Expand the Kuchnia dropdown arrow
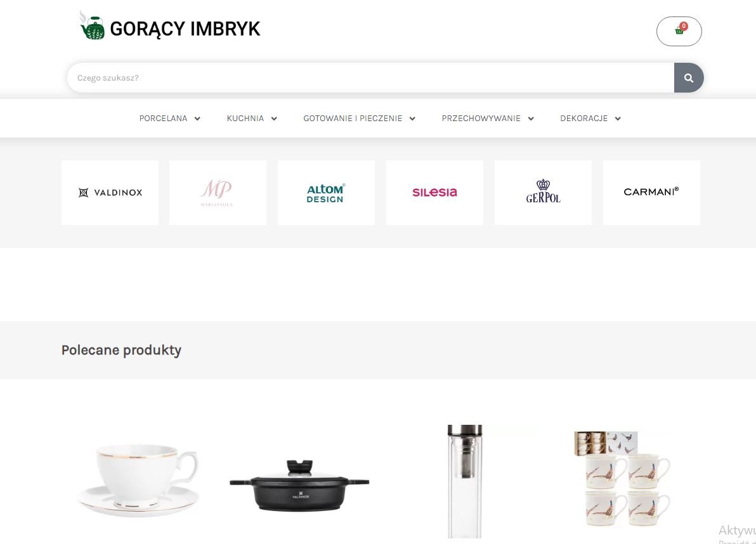 [274, 119]
